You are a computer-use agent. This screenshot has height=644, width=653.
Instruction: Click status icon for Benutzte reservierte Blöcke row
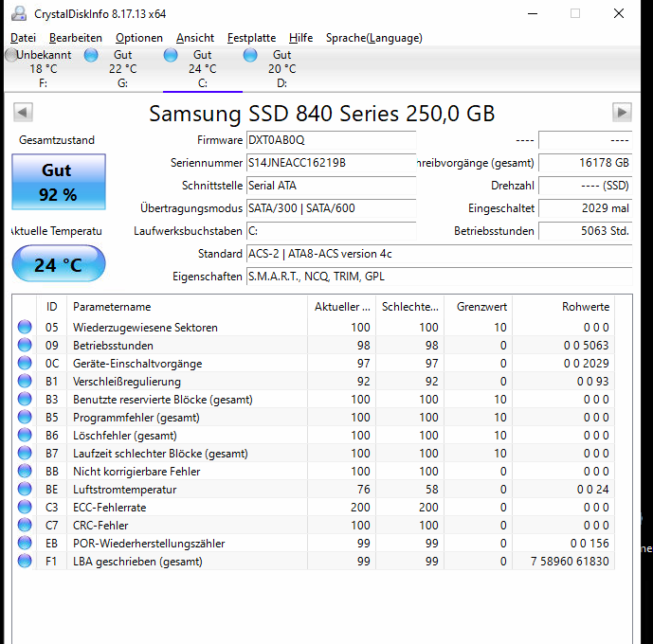tap(25, 399)
